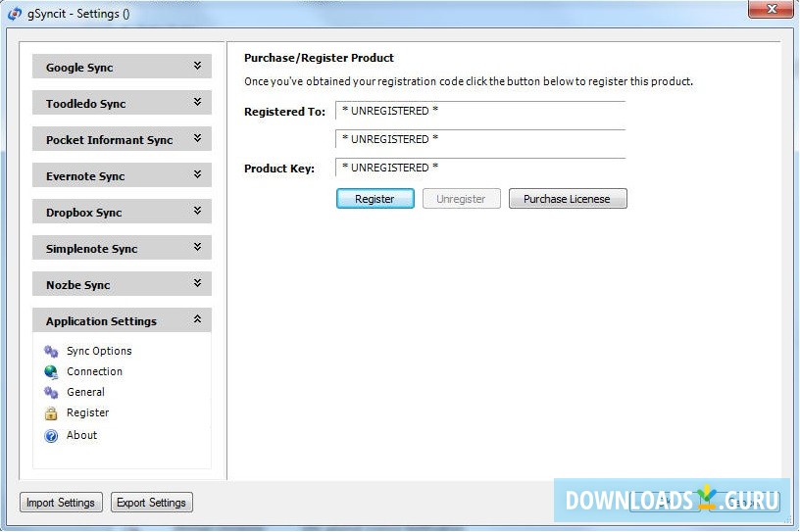Expand the Nozbe Sync section chevron
The width and height of the screenshot is (800, 532).
(197, 283)
